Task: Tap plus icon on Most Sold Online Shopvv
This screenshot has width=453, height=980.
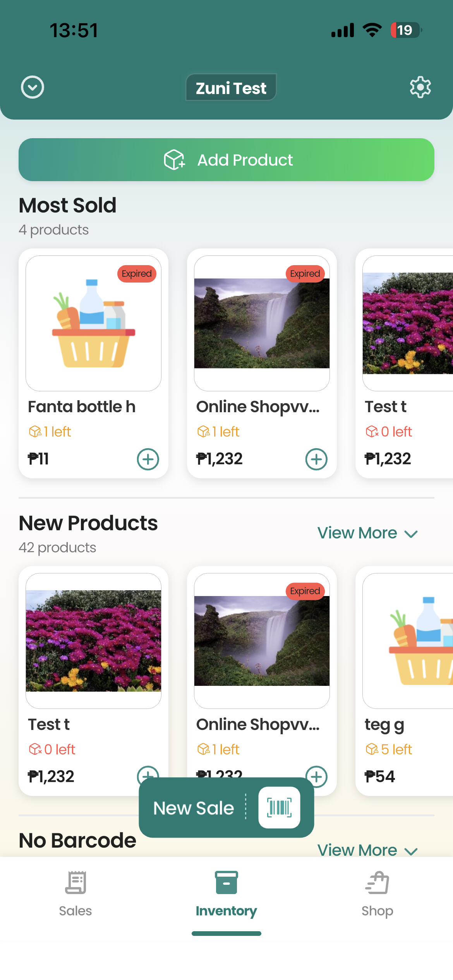Action: (316, 459)
